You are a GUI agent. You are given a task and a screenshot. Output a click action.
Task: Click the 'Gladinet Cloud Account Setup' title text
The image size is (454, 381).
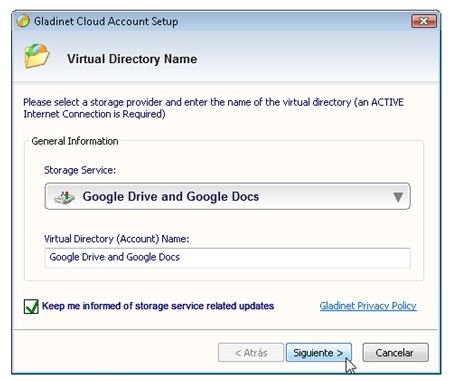pyautogui.click(x=106, y=21)
